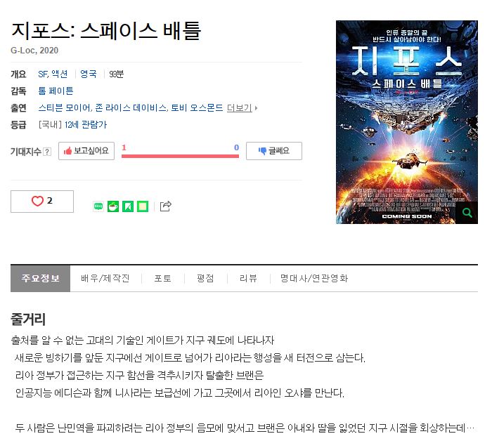Image resolution: width=492 pixels, height=448 pixels.
Task: Open the external share arrow icon
Action: click(x=165, y=206)
